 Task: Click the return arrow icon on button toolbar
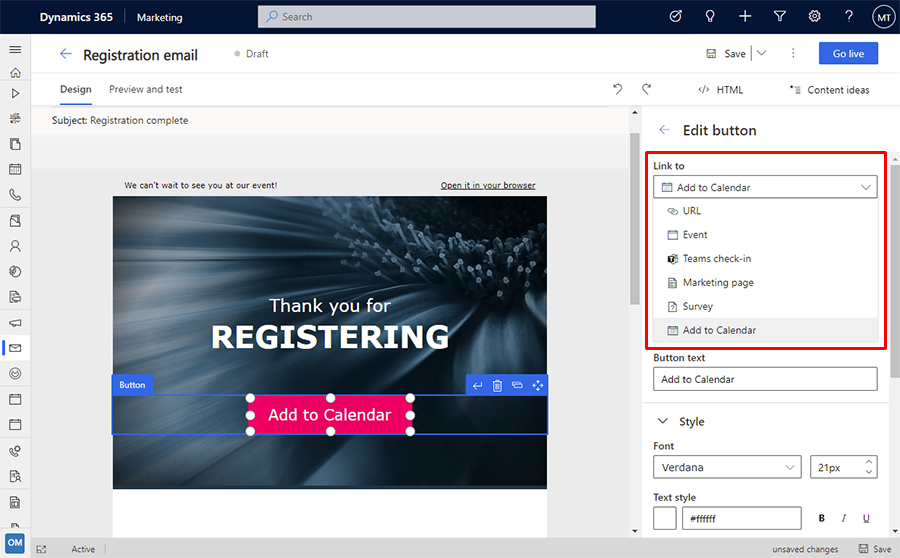[477, 385]
